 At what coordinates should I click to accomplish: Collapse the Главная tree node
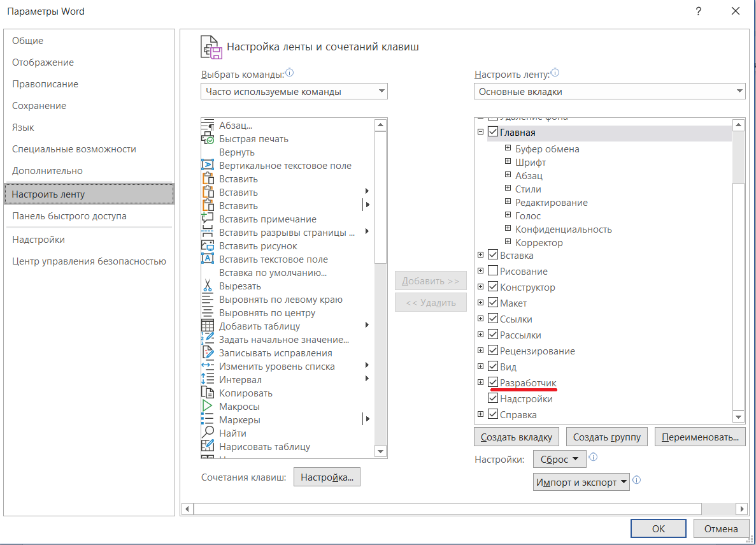tap(480, 131)
